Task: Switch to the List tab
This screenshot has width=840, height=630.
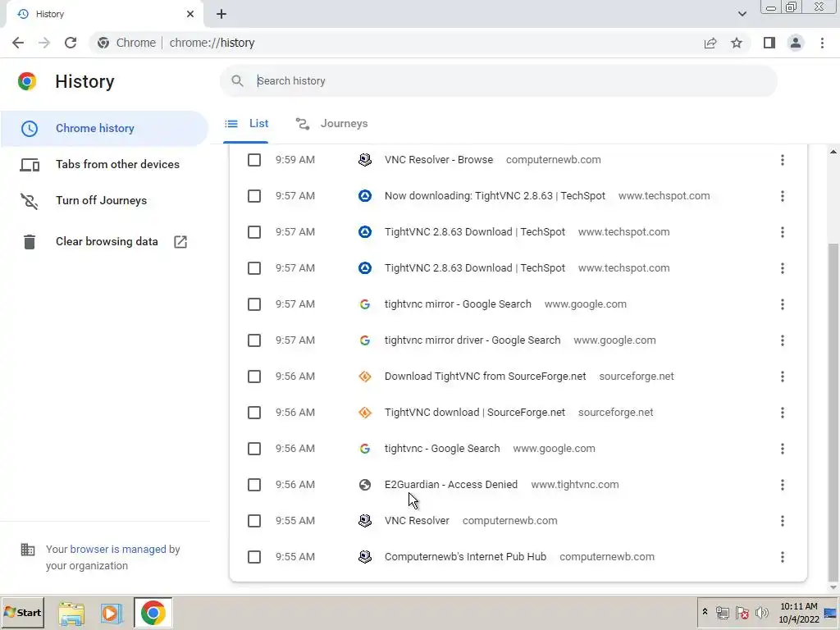Action: 246,124
